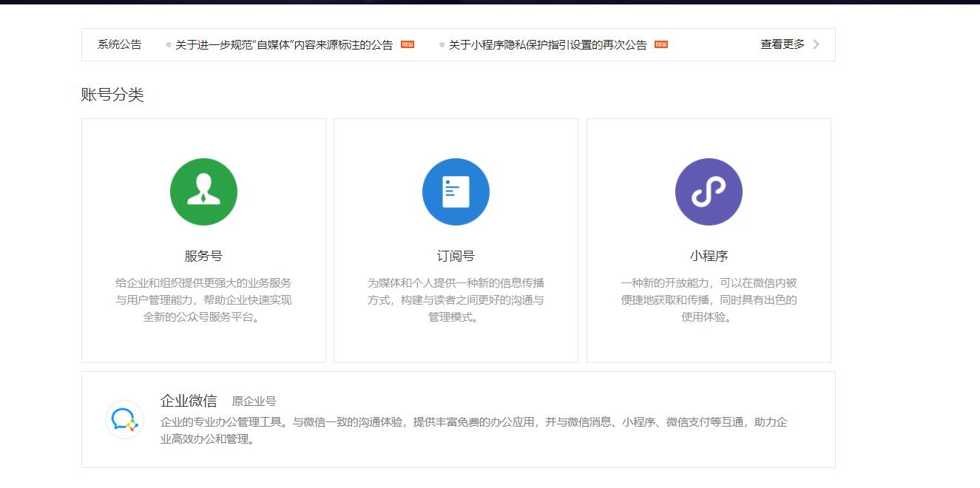
Task: Open announcement 关于进一步规范"自媒体"内容来源标注的公告
Action: 284,45
